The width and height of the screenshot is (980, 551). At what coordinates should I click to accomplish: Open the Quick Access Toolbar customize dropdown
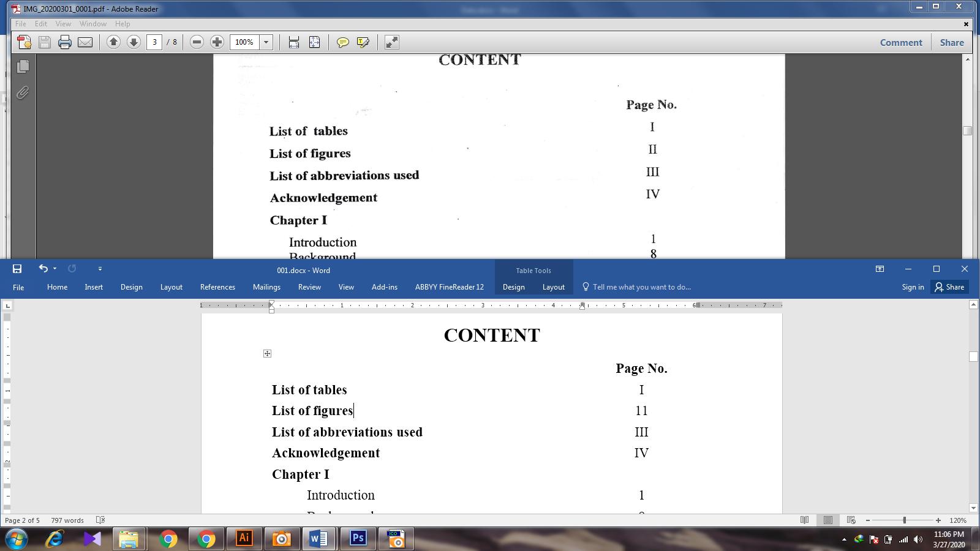click(100, 269)
